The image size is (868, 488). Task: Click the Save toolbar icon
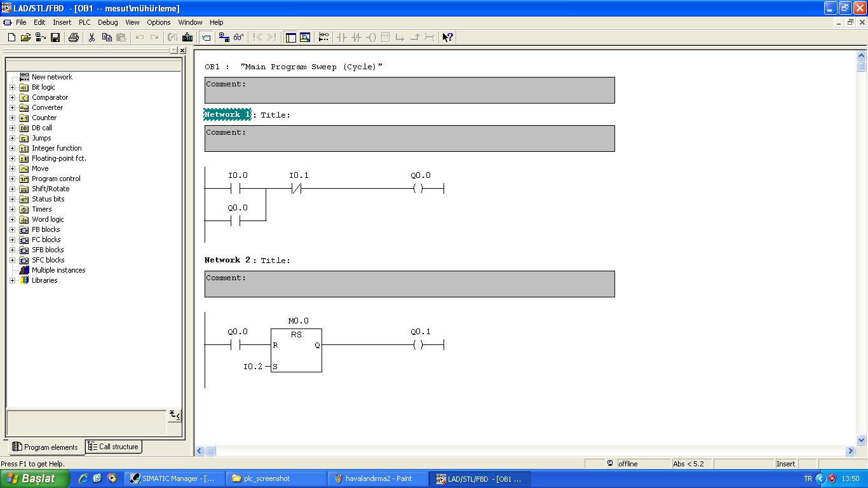[x=55, y=37]
